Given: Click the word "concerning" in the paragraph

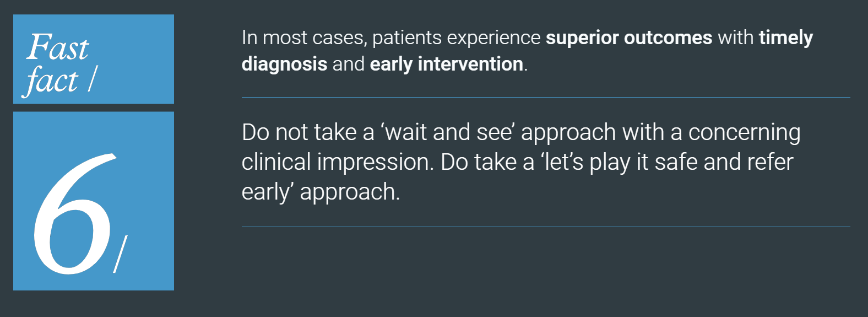Looking at the screenshot, I should [744, 132].
